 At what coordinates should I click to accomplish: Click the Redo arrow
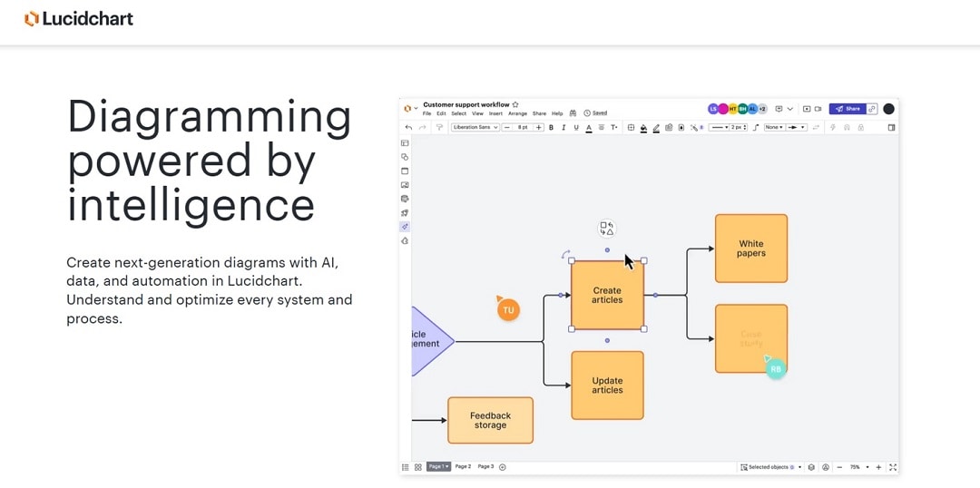click(423, 128)
